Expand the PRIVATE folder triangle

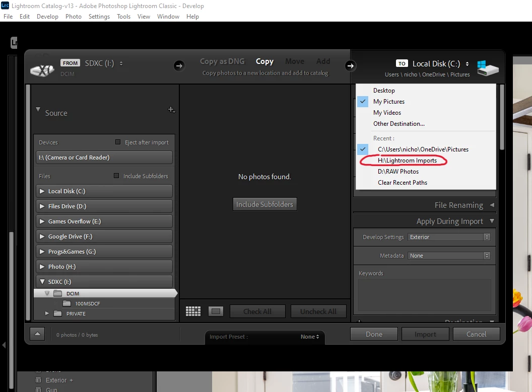pos(47,313)
